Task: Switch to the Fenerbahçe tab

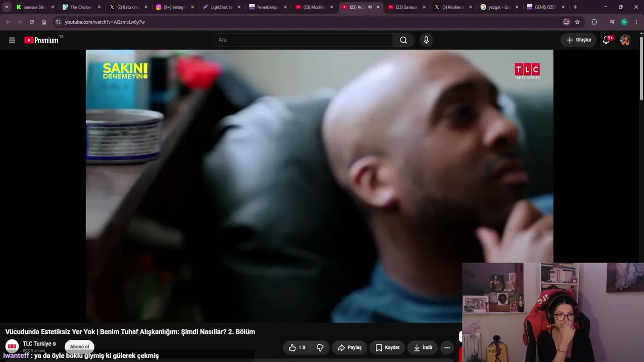Action: tap(268, 7)
